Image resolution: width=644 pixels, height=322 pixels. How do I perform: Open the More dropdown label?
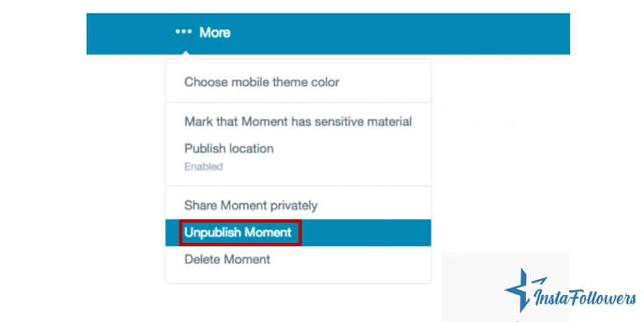pos(215,32)
